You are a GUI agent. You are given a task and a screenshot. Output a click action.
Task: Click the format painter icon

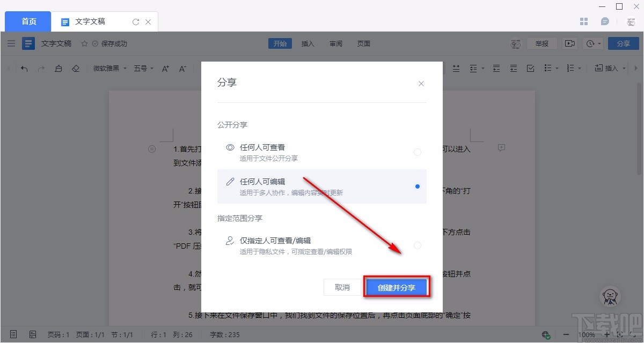point(58,69)
